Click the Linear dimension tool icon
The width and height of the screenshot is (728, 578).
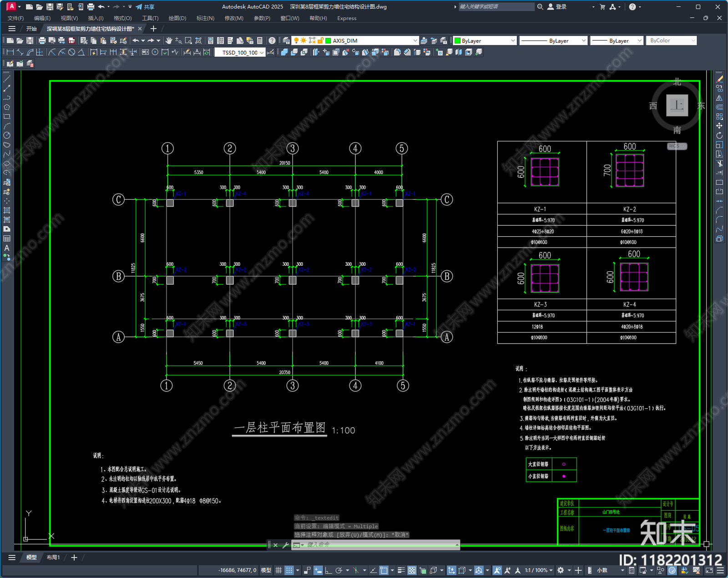tap(10, 52)
